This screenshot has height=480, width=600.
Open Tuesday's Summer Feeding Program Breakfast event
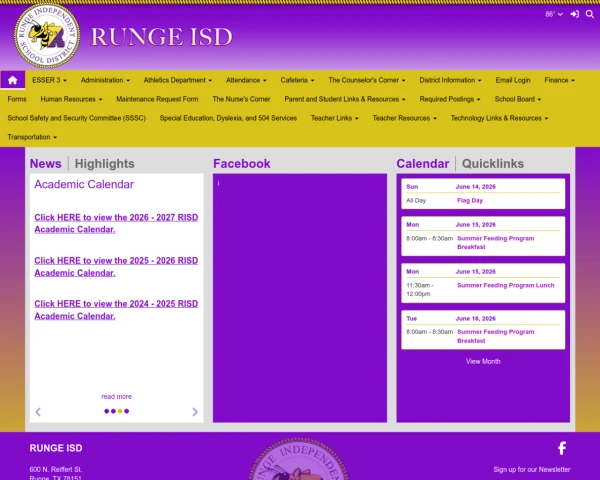point(496,336)
